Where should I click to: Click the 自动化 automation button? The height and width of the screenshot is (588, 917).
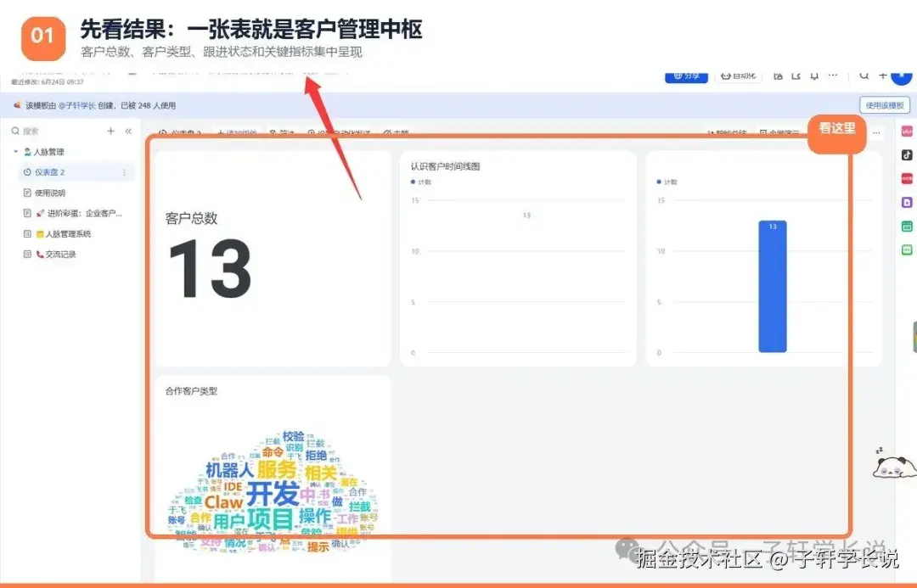740,76
